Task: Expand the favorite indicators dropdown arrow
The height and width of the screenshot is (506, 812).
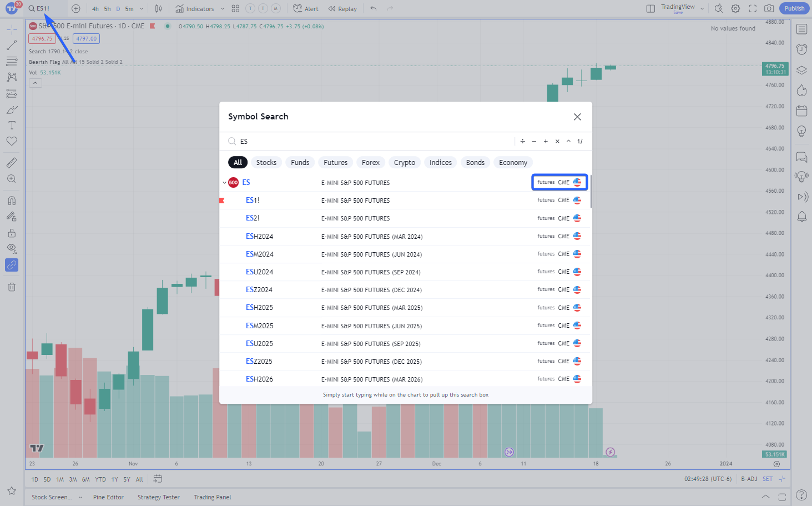Action: coord(223,9)
